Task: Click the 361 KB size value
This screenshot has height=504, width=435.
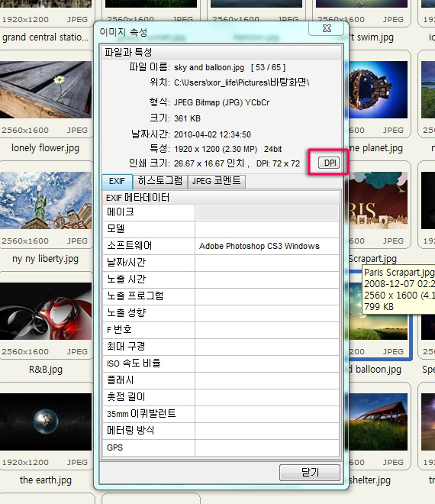Action: pos(187,118)
